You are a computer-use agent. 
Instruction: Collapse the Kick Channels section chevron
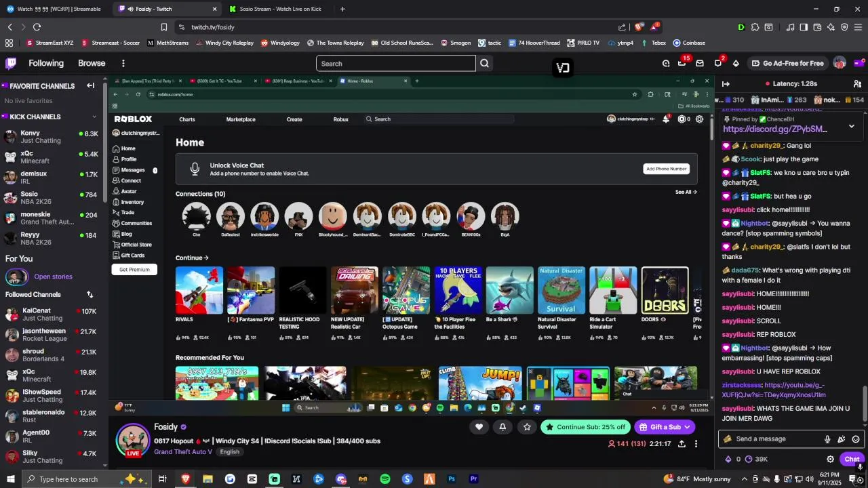94,117
